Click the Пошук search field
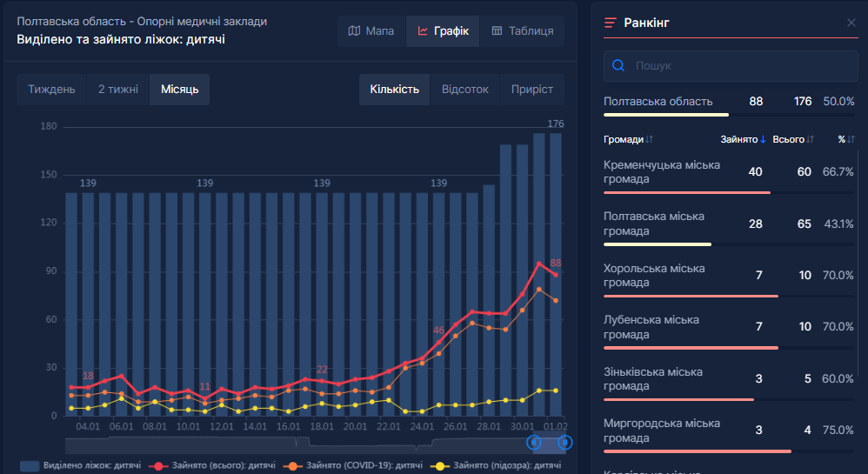Viewport: 868px width, 474px height. coord(731,66)
